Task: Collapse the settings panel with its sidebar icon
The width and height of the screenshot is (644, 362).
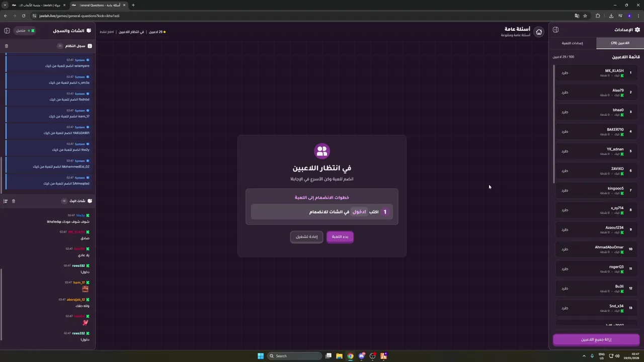Action: pos(555,30)
